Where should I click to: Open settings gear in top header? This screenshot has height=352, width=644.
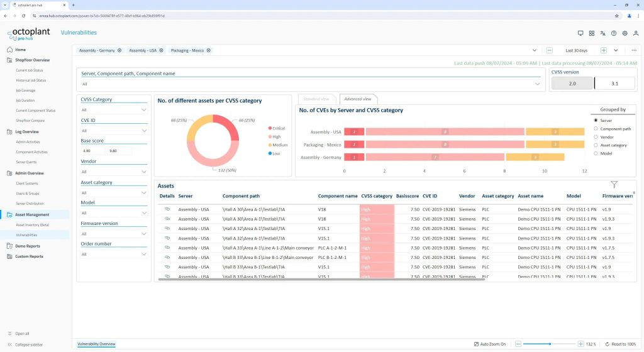coord(625,33)
